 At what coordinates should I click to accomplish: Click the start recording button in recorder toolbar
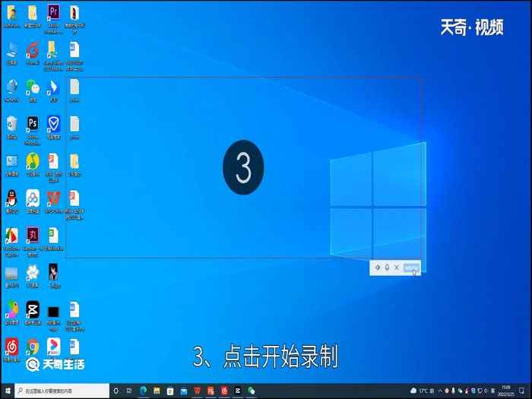[411, 268]
